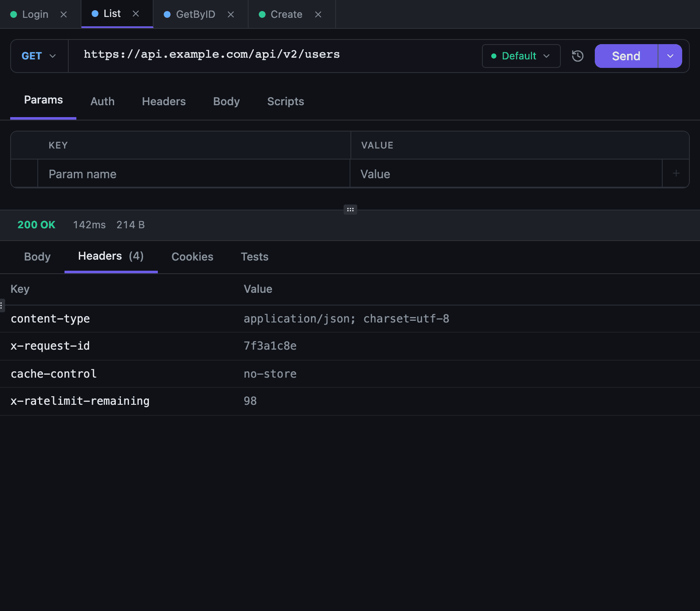This screenshot has height=611, width=700.
Task: Close the Create tab
Action: point(318,14)
